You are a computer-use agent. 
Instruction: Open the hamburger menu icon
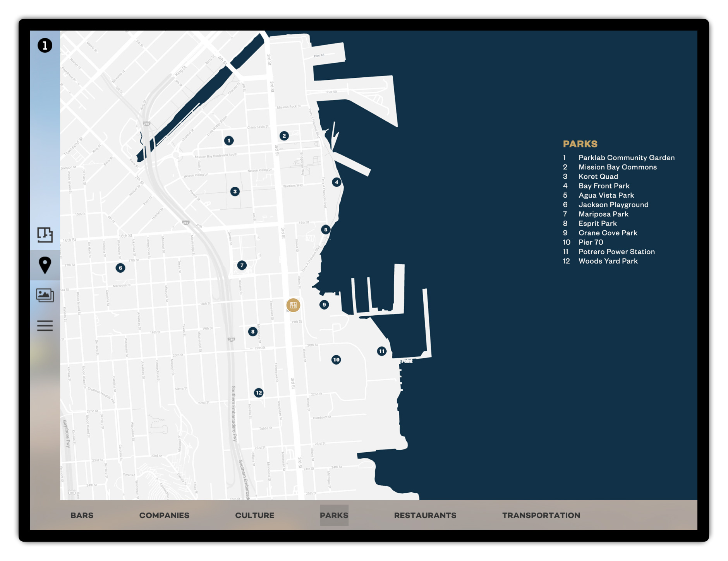click(45, 325)
